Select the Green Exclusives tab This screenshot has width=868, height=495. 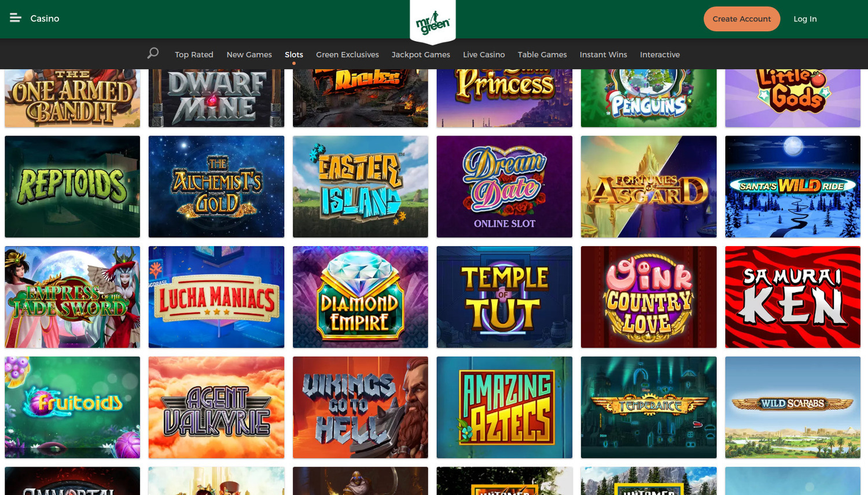[x=347, y=54]
